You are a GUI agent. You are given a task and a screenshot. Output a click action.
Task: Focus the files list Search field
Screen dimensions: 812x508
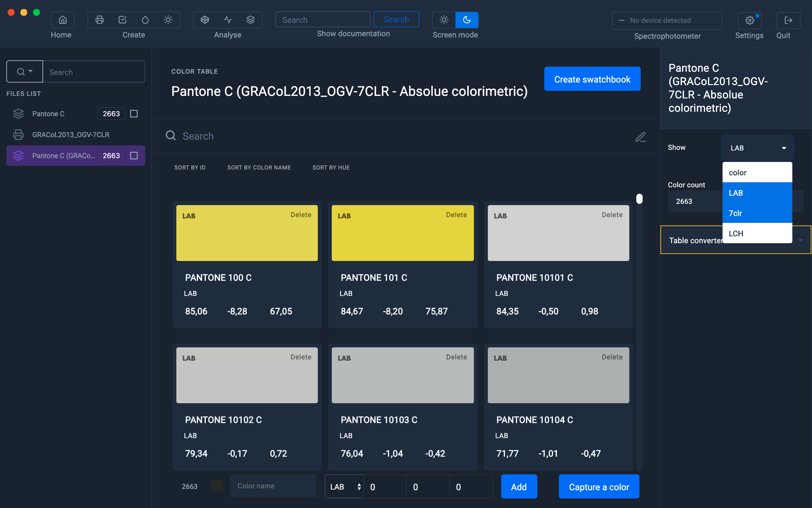[94, 71]
